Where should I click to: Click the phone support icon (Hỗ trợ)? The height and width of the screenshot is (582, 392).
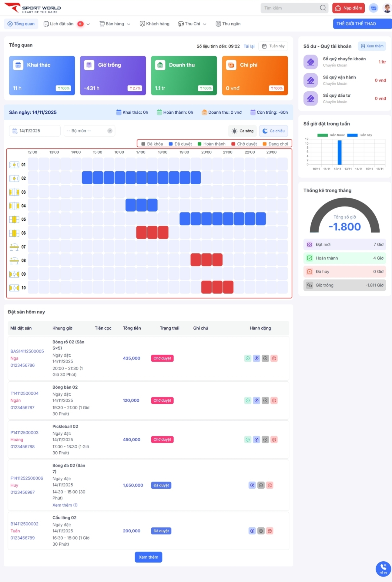coord(383,568)
